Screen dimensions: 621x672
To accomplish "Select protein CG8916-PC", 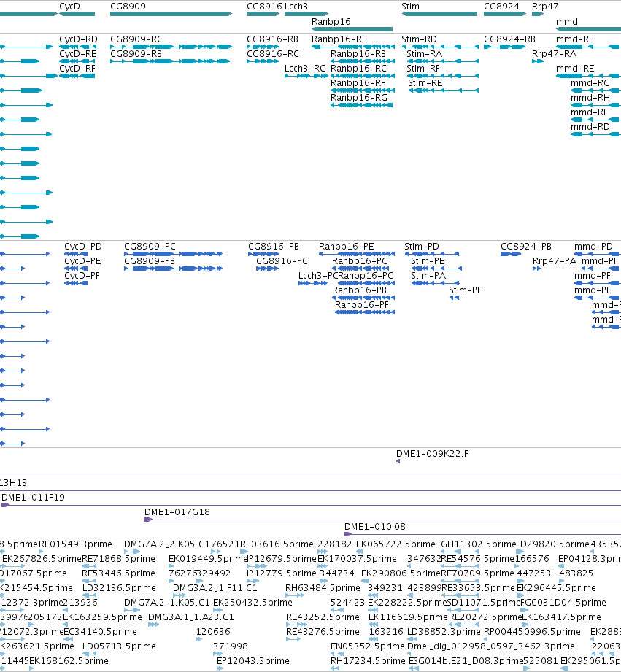I will click(267, 269).
